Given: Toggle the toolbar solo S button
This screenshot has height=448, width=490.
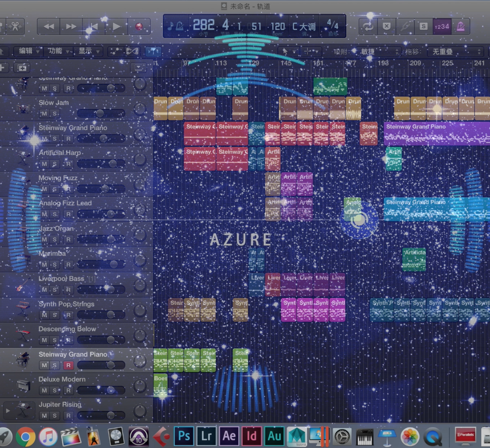Looking at the screenshot, I should pyautogui.click(x=423, y=27).
